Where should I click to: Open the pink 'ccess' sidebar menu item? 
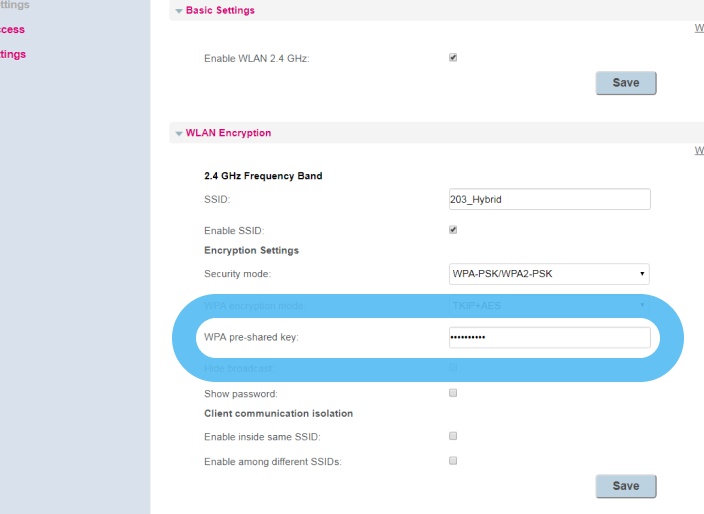click(x=12, y=30)
